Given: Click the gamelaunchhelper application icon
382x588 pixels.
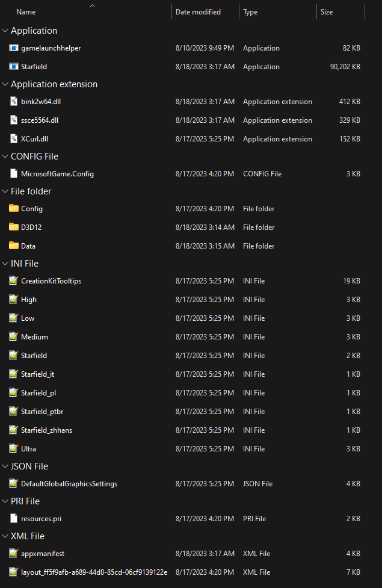Looking at the screenshot, I should pos(13,48).
